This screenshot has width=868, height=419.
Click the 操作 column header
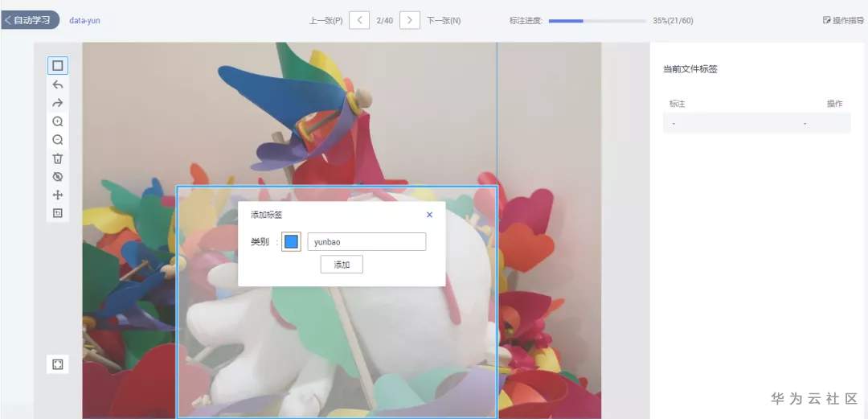(835, 104)
